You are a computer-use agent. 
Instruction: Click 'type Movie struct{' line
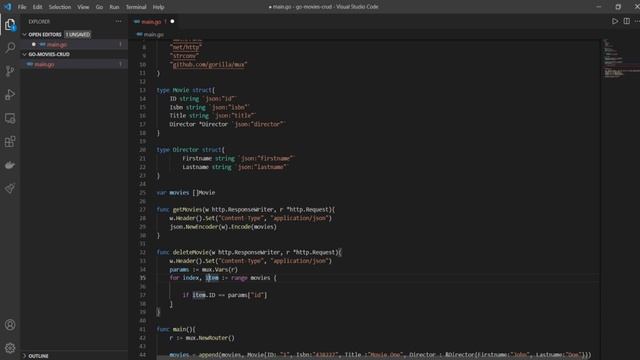(x=185, y=90)
